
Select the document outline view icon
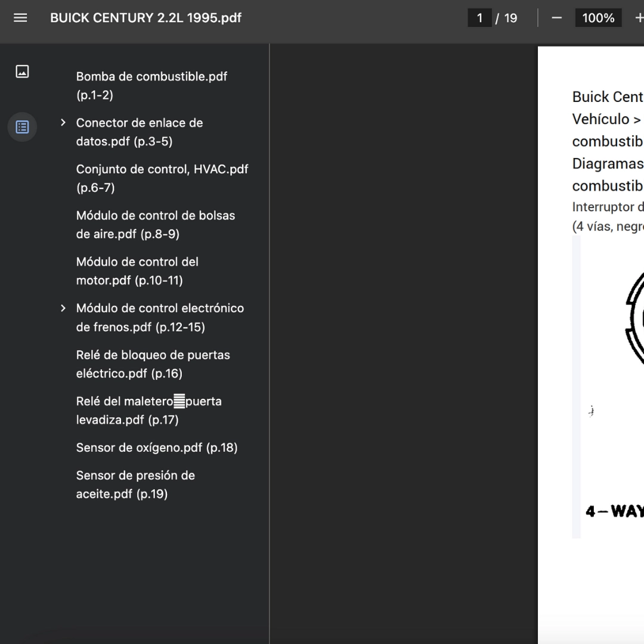click(22, 127)
